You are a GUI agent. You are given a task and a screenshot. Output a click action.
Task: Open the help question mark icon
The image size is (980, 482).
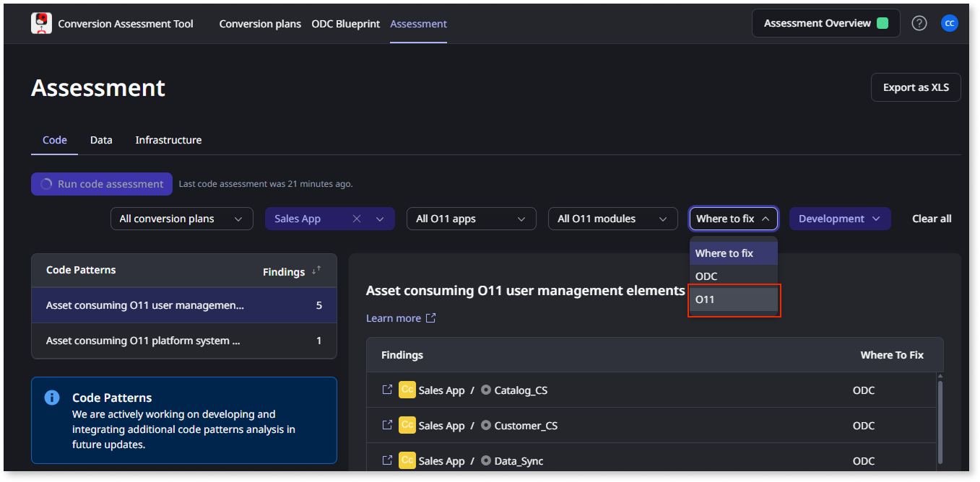(919, 23)
